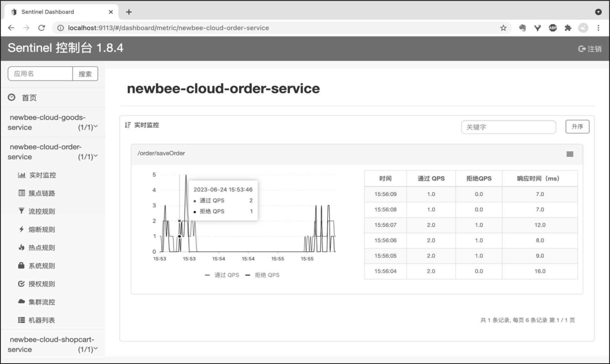Click the lock icon for 系统规则
Viewport: 610px width, 364px height.
22,266
